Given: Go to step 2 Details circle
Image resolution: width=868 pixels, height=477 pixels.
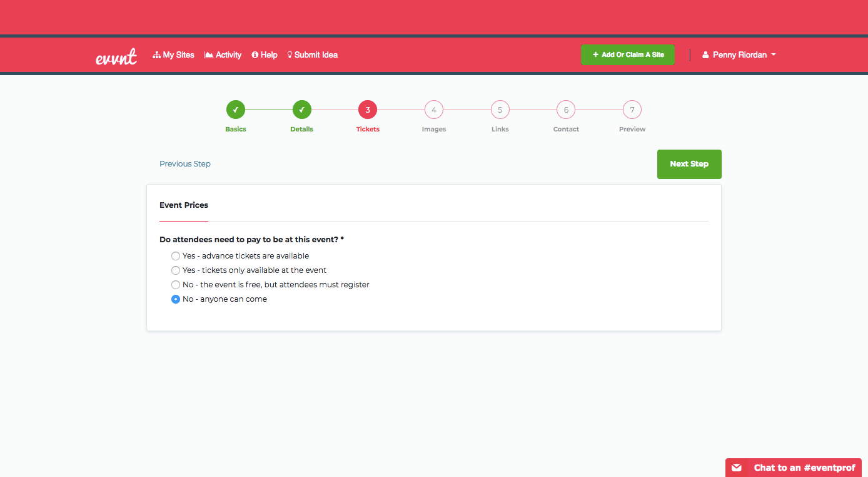Looking at the screenshot, I should pos(302,110).
